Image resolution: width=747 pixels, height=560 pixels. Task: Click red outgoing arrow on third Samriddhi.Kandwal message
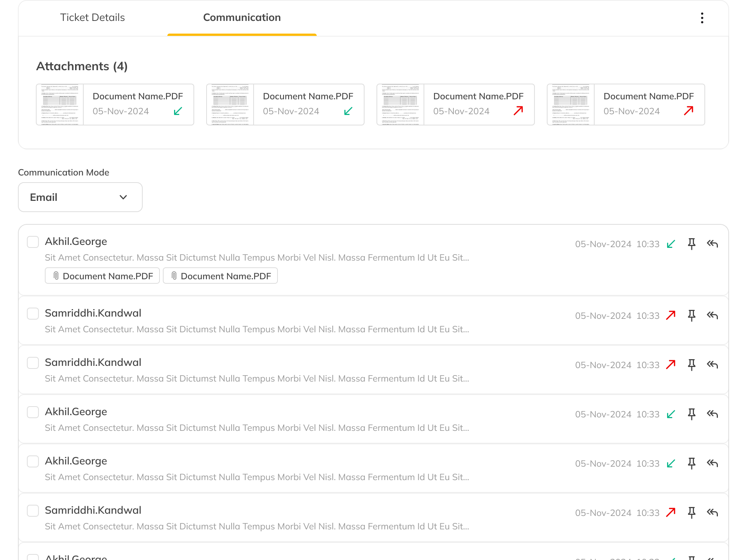tap(671, 513)
